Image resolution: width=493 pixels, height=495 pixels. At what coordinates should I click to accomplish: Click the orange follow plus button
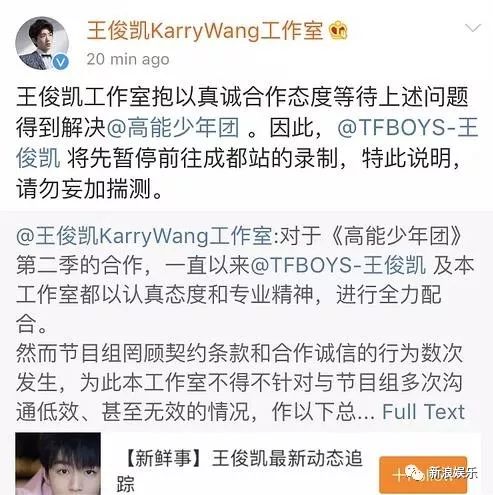click(423, 475)
